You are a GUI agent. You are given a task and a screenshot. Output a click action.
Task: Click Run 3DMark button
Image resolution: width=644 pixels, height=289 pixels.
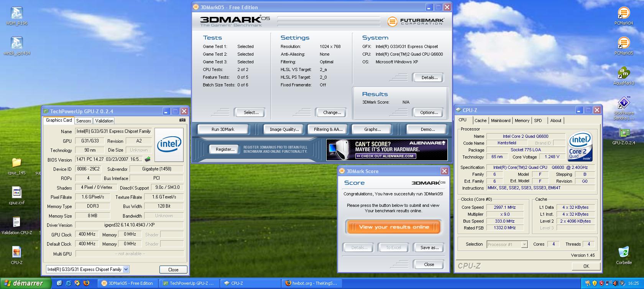(223, 129)
